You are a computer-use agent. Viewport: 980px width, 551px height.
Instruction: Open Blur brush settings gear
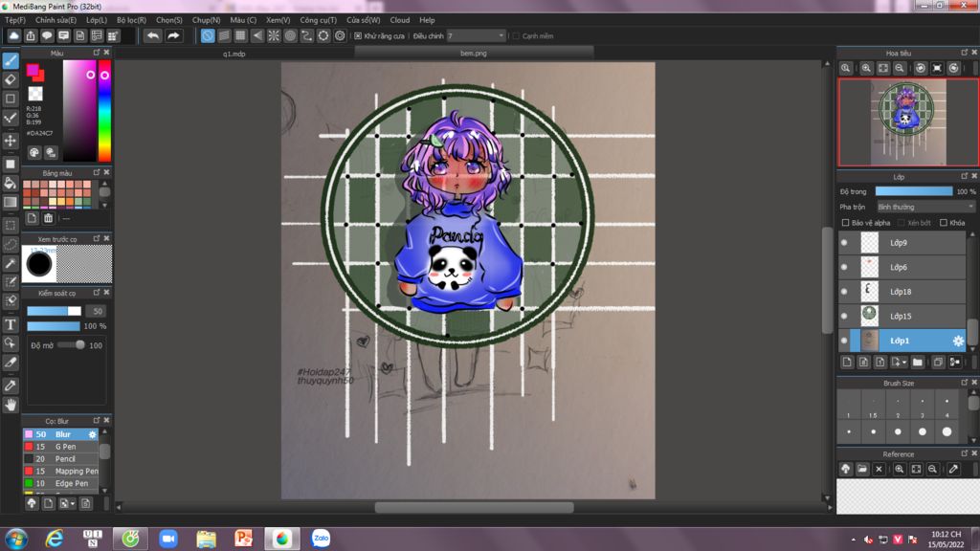pyautogui.click(x=93, y=434)
